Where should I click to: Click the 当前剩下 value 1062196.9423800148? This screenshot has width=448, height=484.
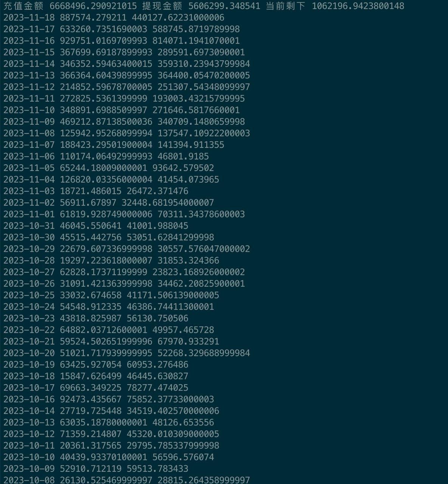tap(358, 6)
